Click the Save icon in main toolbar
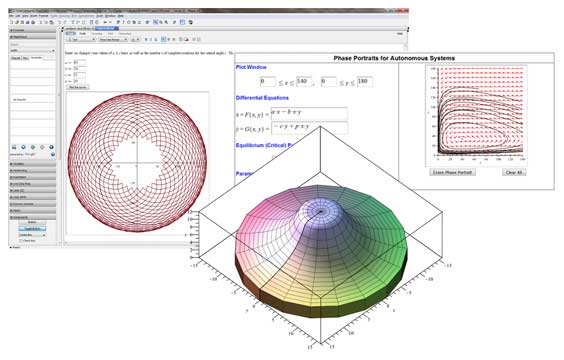This screenshot has width=564, height=360. coord(22,22)
